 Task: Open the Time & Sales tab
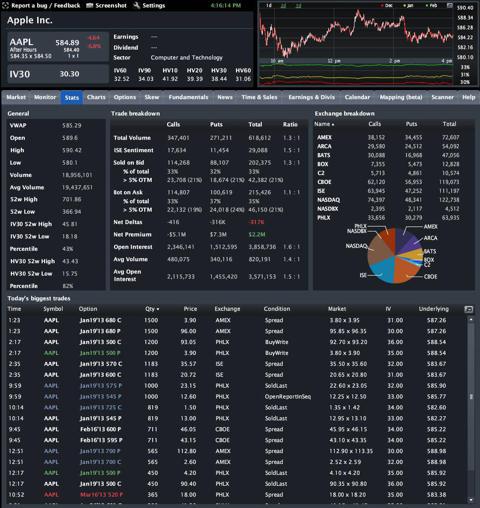pyautogui.click(x=259, y=97)
